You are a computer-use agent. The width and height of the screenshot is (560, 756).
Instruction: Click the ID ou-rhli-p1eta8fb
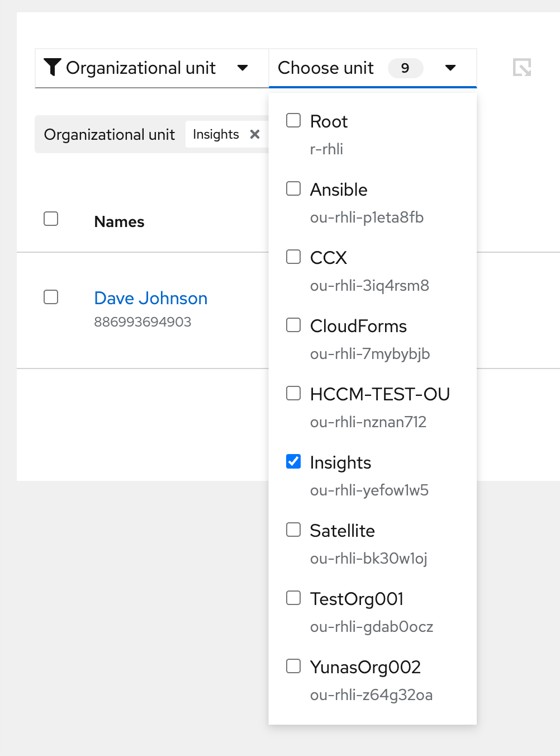coord(367,218)
